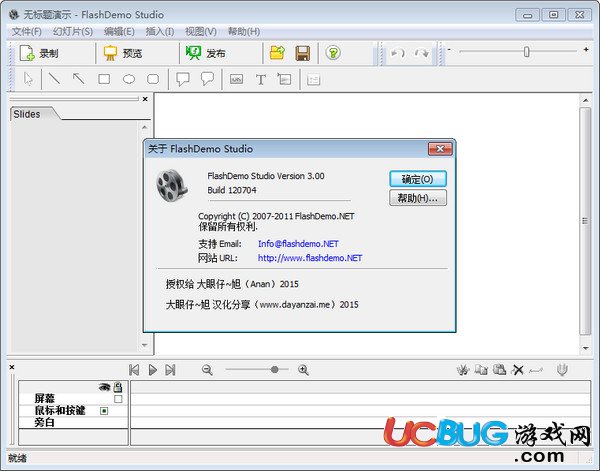Open a project with the folder icon
This screenshot has height=471, width=600.
277,53
